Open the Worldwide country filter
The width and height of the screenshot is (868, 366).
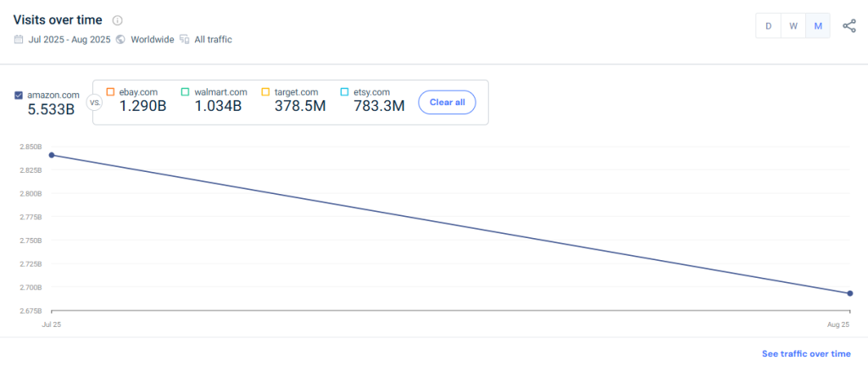coord(153,39)
